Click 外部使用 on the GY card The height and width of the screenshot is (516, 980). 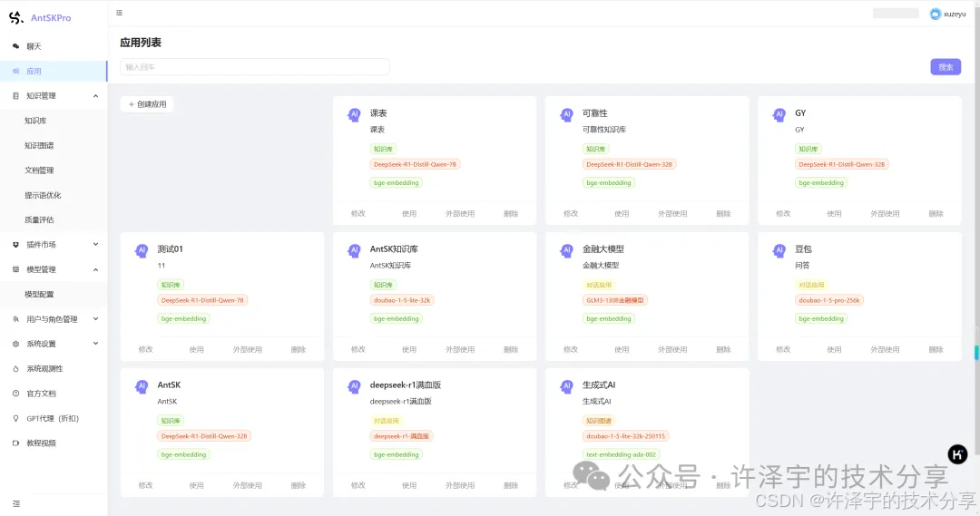click(x=885, y=214)
